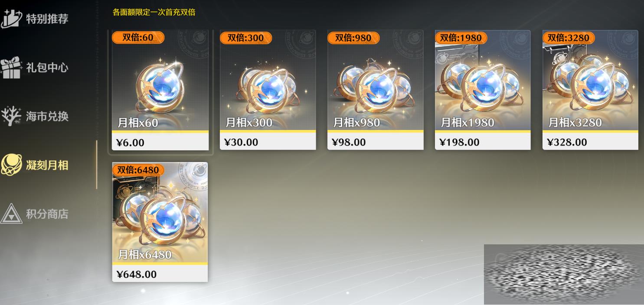Click the 海市兑换 coral icon
This screenshot has width=644, height=305.
point(11,116)
